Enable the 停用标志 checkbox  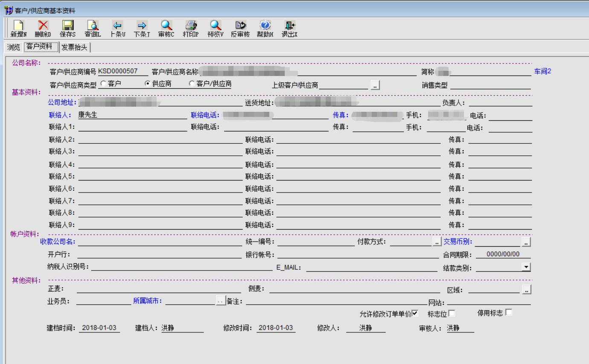(508, 312)
